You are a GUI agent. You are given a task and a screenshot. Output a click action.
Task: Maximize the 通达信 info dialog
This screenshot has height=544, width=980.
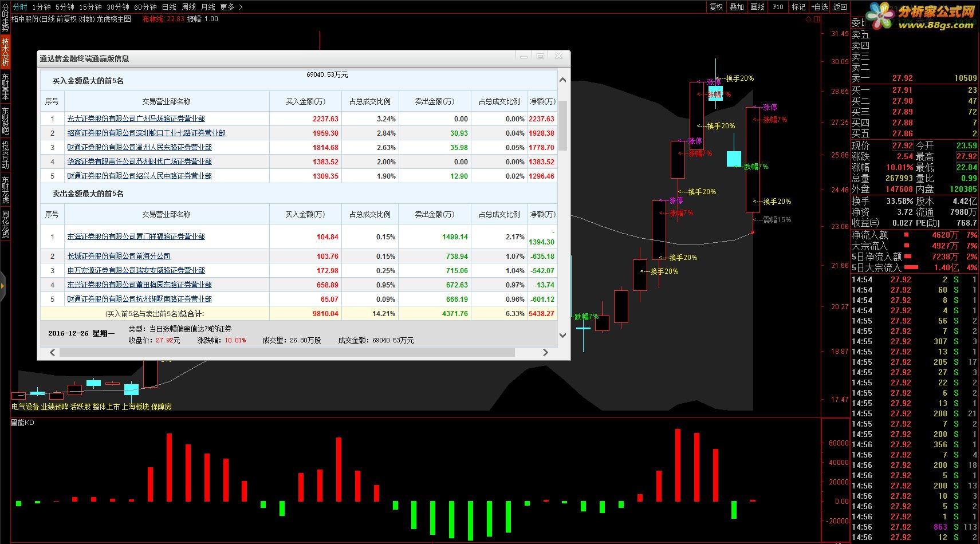tap(540, 56)
